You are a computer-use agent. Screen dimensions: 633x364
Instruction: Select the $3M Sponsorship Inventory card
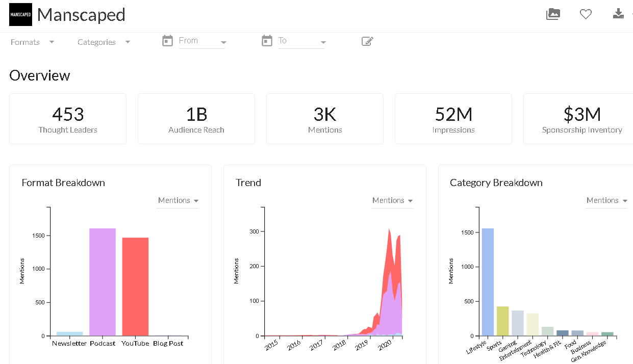tap(578, 119)
